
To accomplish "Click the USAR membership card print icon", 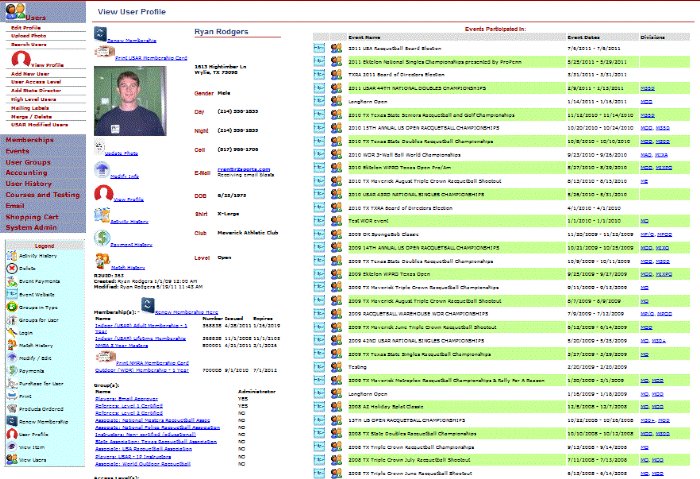I will pos(104,52).
